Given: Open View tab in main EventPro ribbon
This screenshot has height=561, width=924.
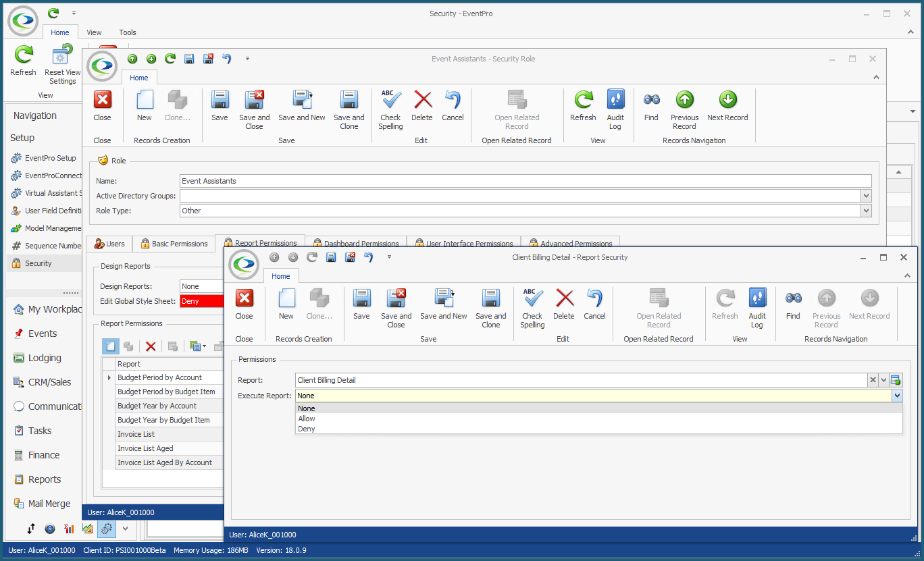Looking at the screenshot, I should [94, 32].
